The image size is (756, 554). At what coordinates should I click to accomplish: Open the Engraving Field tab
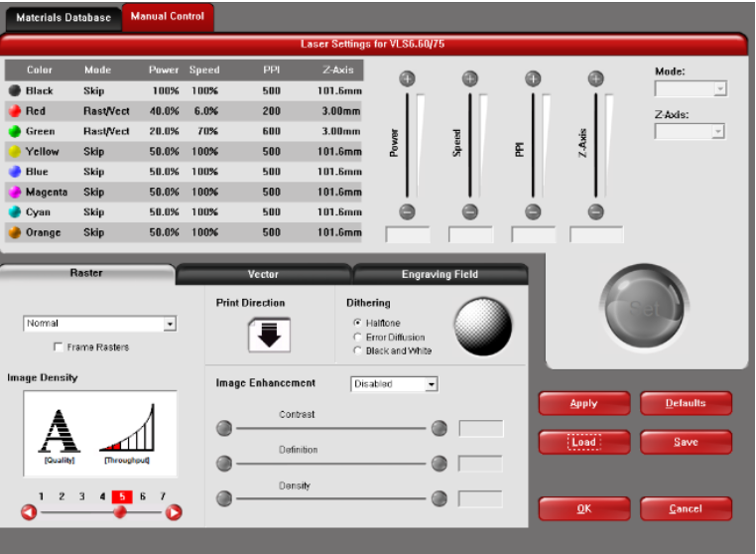(x=441, y=274)
